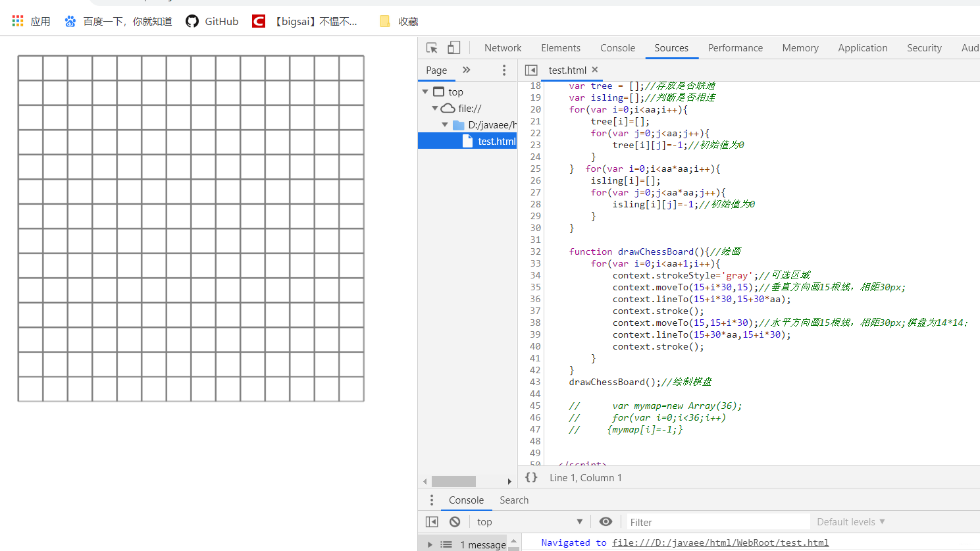980x551 pixels.
Task: Toggle the live expression eye icon
Action: point(606,522)
